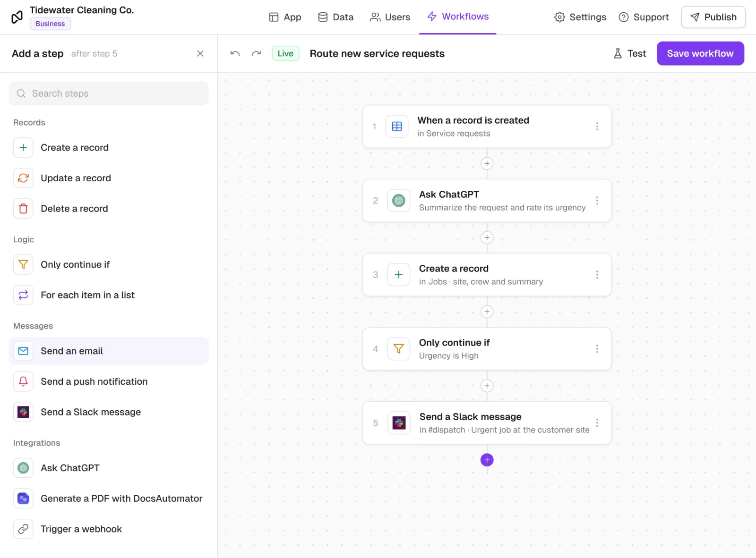Click the undo arrow icon
This screenshot has width=756, height=558.
pos(235,53)
